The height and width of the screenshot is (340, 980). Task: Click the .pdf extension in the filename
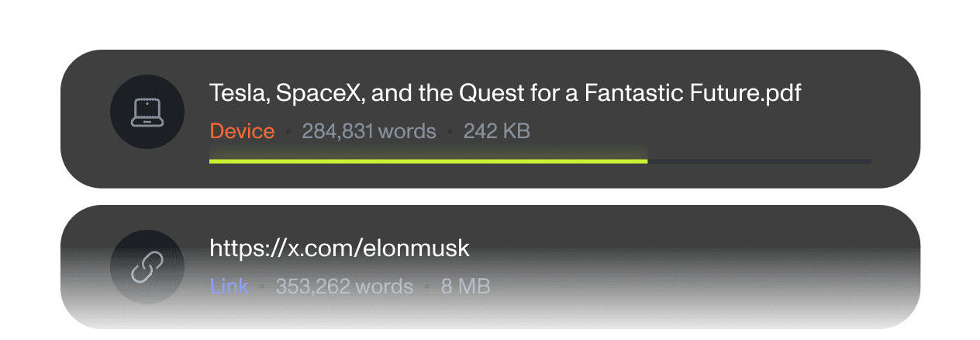click(781, 94)
